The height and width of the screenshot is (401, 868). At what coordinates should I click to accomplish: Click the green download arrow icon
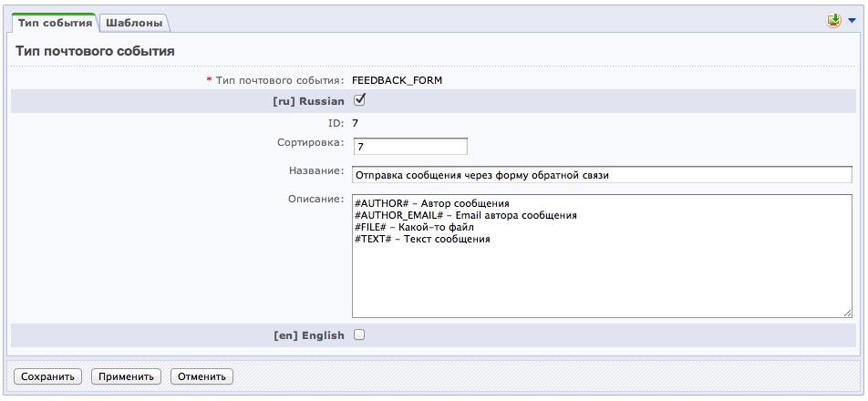pos(832,20)
